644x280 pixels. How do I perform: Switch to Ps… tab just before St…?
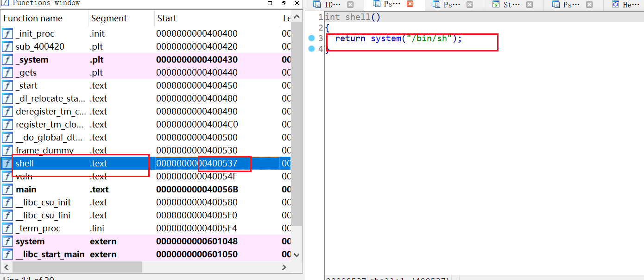(x=454, y=5)
